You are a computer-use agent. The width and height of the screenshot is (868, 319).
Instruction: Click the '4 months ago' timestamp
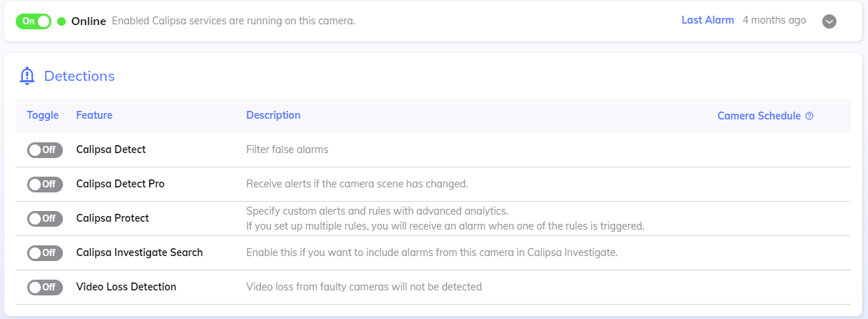[x=774, y=20]
